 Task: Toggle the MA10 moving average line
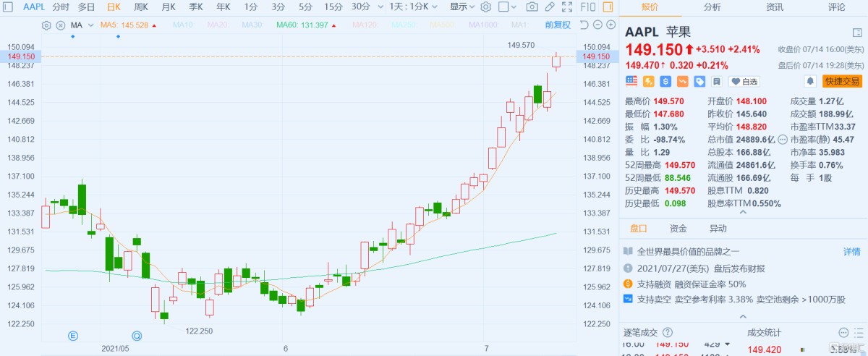coord(183,25)
